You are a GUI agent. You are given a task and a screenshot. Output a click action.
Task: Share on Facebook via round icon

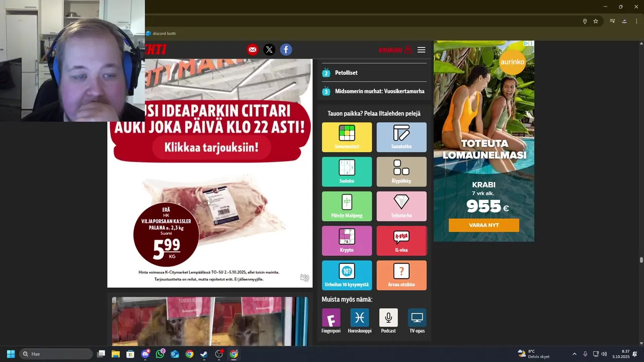(x=286, y=50)
